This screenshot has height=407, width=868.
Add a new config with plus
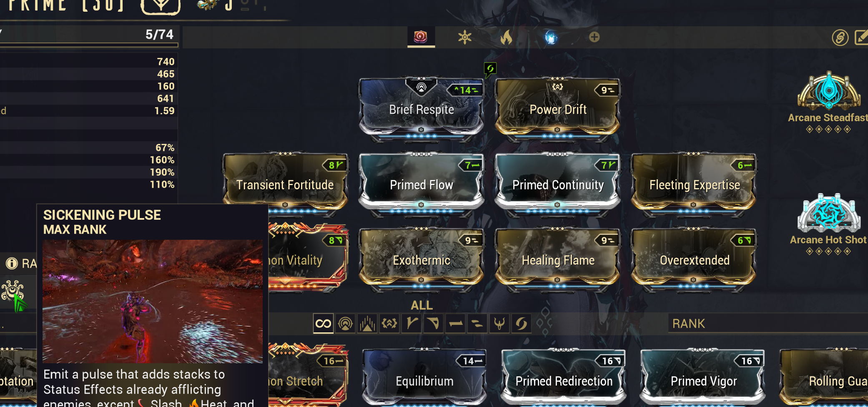tap(595, 37)
